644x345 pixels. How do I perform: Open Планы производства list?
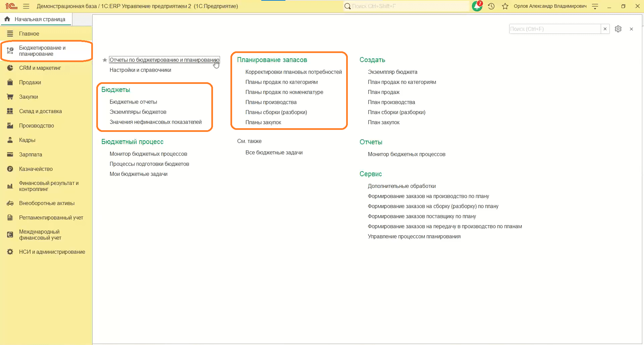271,102
